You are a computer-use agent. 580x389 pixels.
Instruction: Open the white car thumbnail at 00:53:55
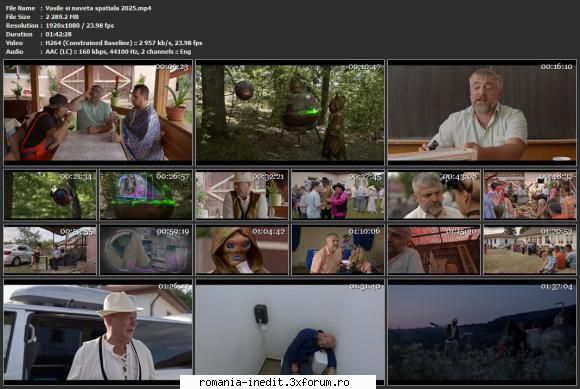point(50,250)
